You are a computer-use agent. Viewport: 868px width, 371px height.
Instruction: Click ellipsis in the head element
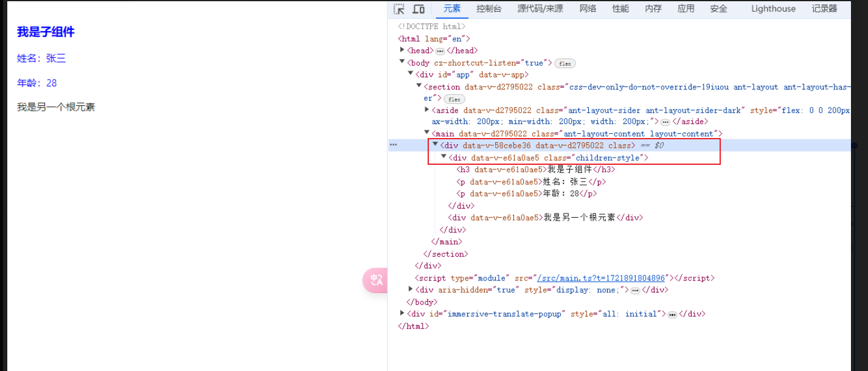(x=440, y=51)
